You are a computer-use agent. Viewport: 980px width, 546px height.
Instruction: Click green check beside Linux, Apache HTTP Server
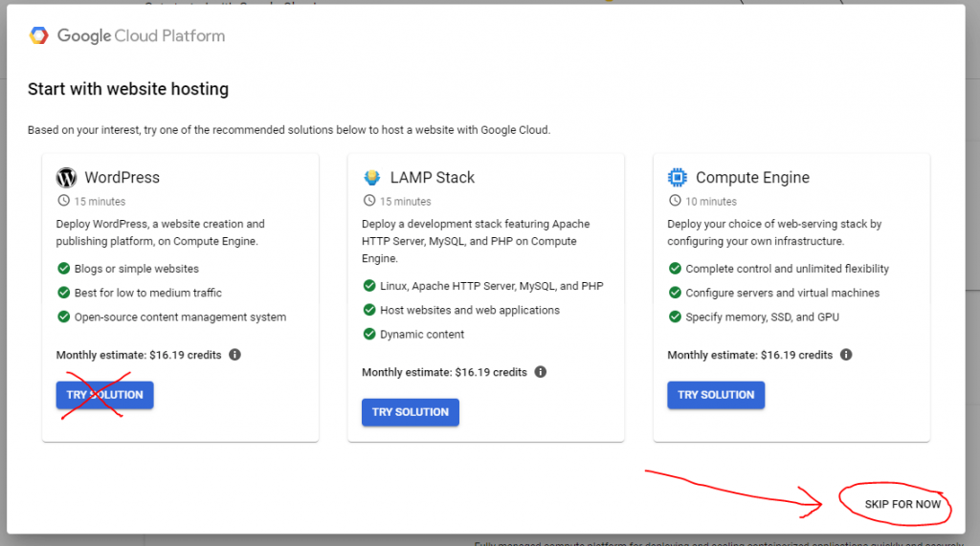(x=369, y=286)
